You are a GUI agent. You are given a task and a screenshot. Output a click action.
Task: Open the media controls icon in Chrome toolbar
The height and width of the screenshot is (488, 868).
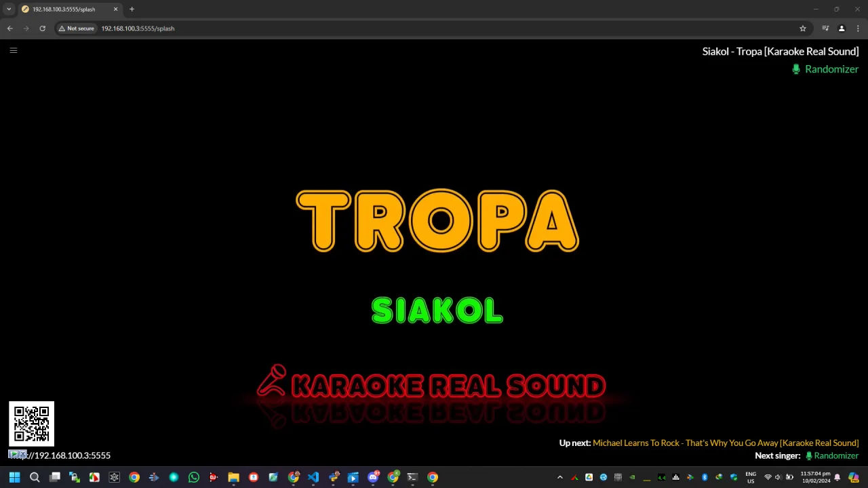point(825,28)
